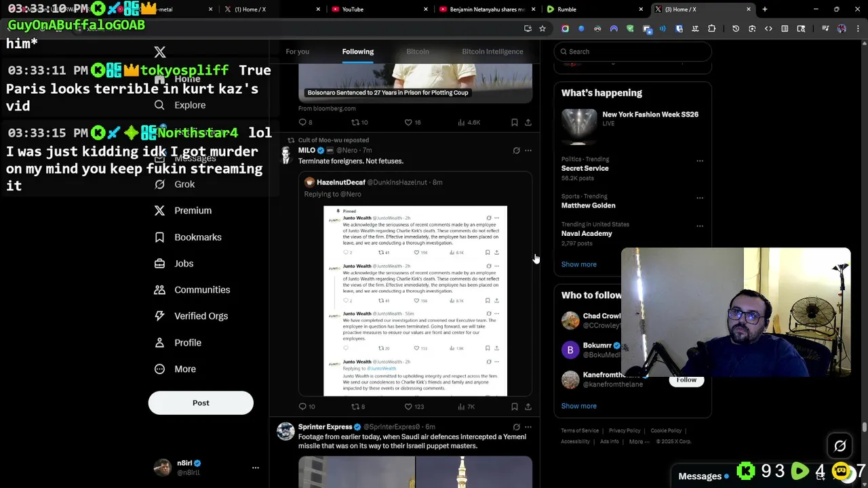Close the Rumble browser tab
This screenshot has height=488, width=868.
pyautogui.click(x=641, y=9)
